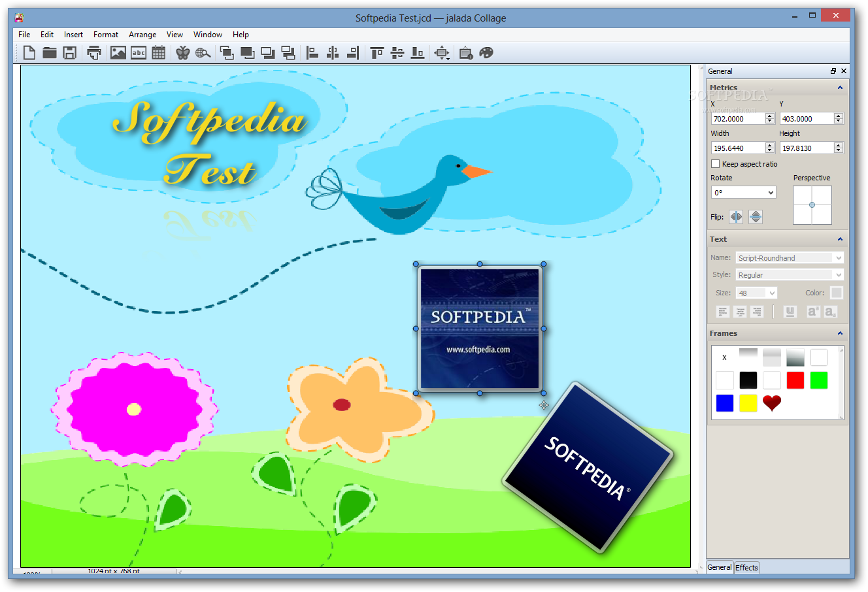Screen dimensions: 868x592
Task: Toggle center text alignment button
Action: pos(740,312)
